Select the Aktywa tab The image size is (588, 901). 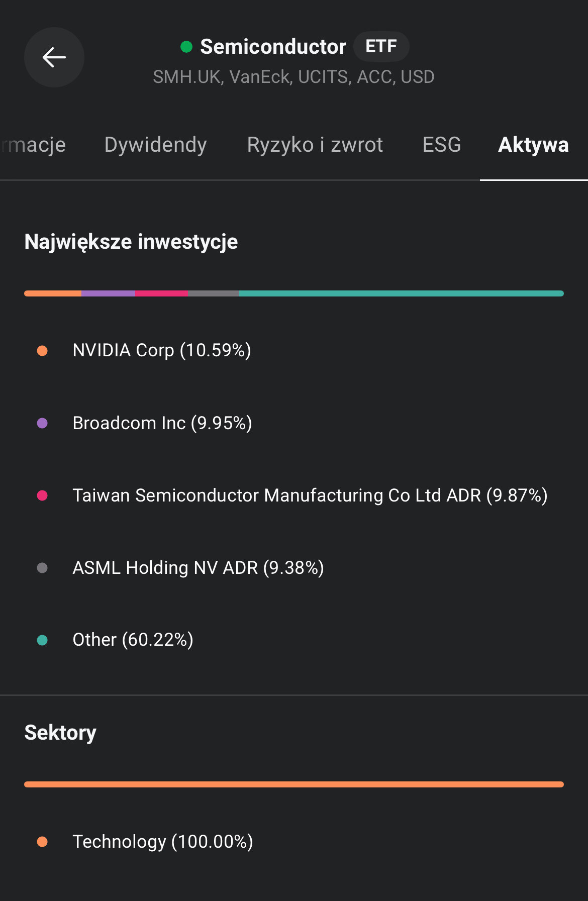(533, 145)
